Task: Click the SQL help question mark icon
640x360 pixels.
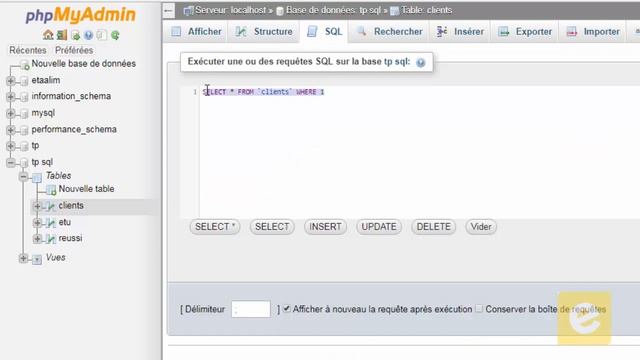Action: pyautogui.click(x=420, y=62)
